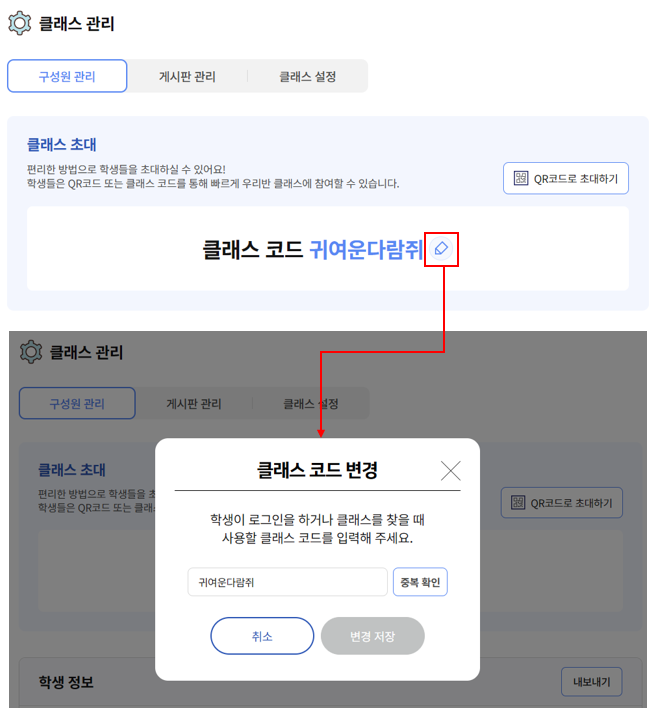Click the gear icon in dimmed 클래스 관리 header
652x713 pixels.
(31, 352)
